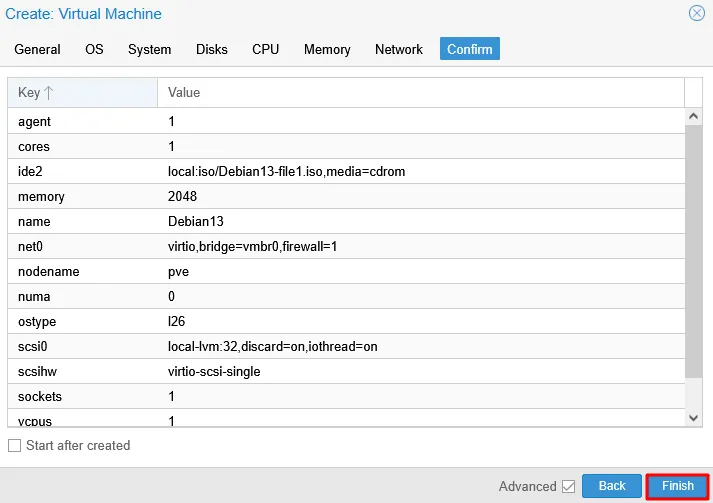Select the agent key row
713x503 pixels.
point(346,121)
